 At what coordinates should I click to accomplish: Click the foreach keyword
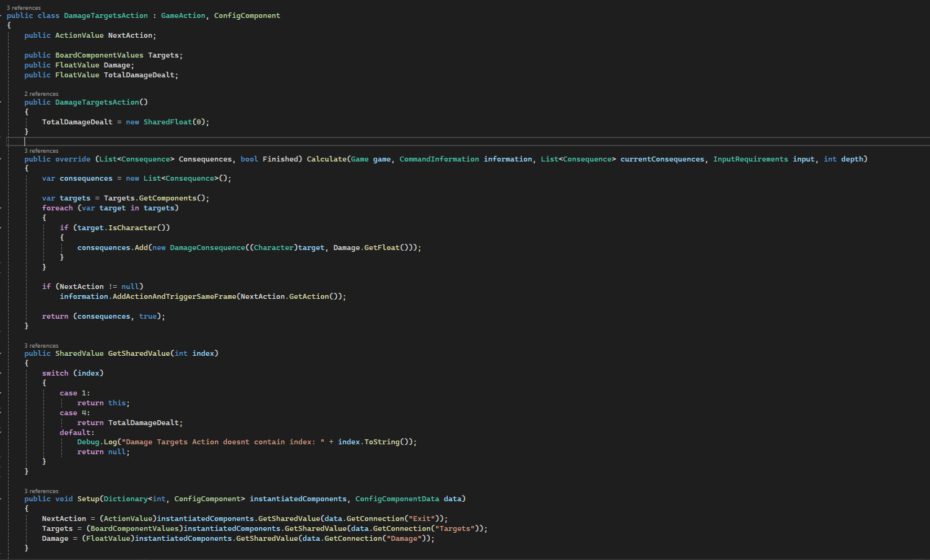58,208
